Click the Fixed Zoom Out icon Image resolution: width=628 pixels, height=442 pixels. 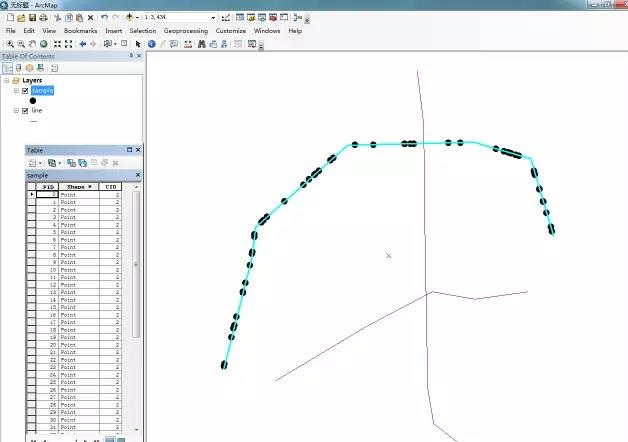click(x=68, y=44)
